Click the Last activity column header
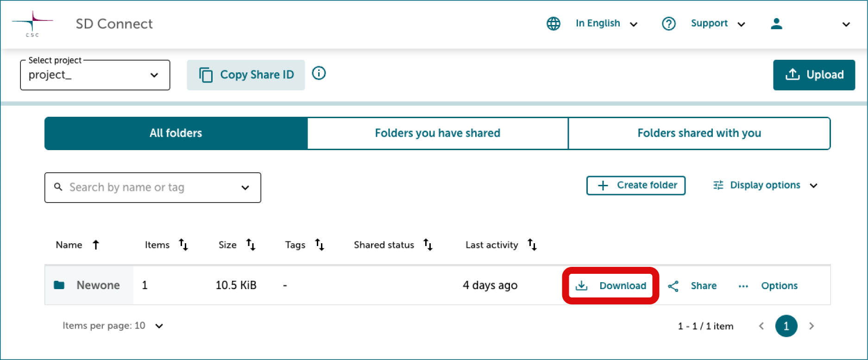 coord(492,245)
